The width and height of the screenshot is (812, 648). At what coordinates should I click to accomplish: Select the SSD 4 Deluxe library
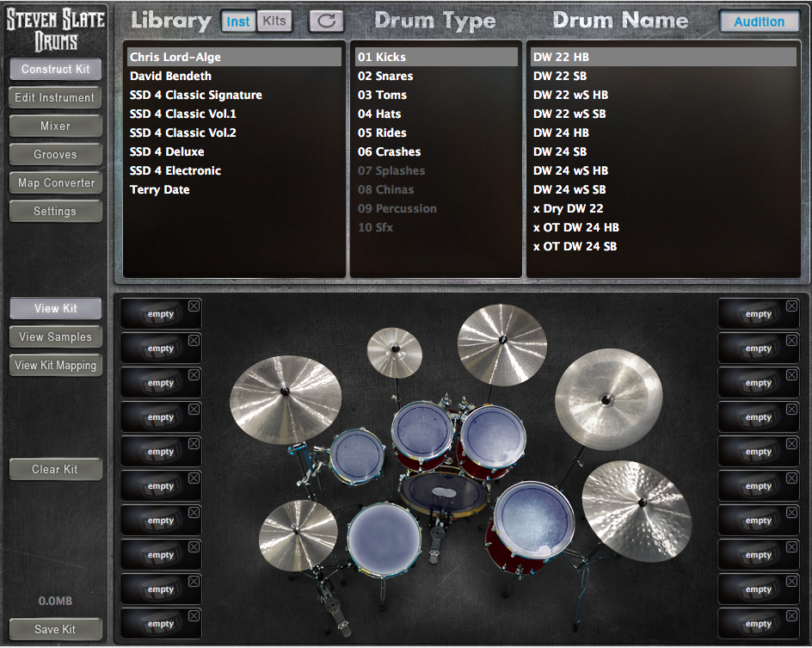click(x=234, y=151)
